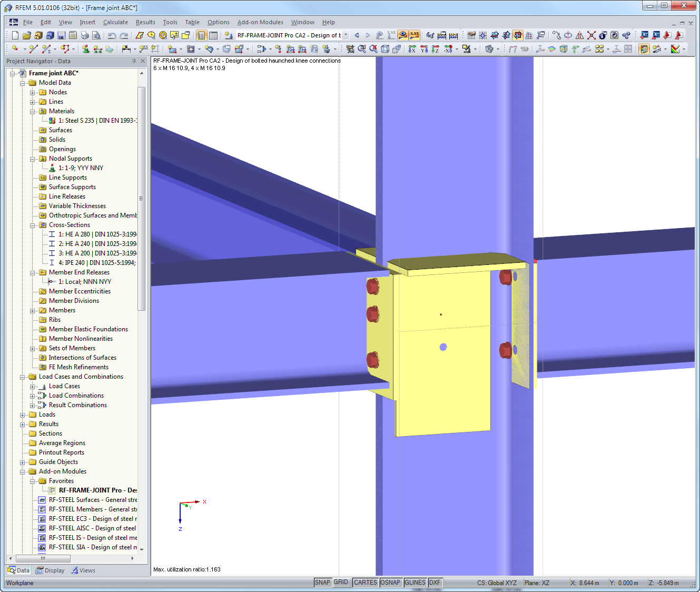
Task: Expand the Nodes tree branch
Action: tap(33, 92)
